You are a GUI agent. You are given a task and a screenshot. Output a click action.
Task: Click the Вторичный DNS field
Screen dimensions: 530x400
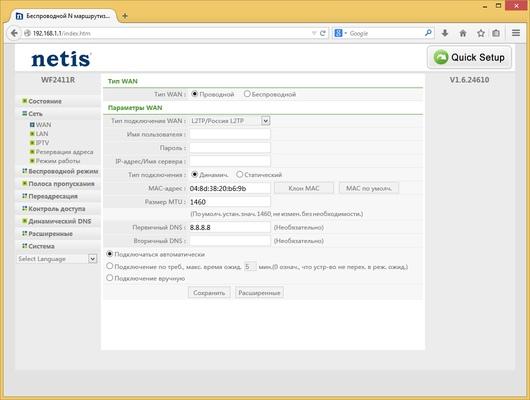(230, 241)
